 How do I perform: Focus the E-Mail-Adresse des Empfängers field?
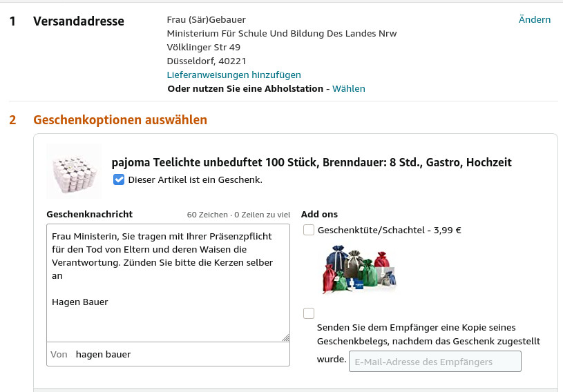435,362
